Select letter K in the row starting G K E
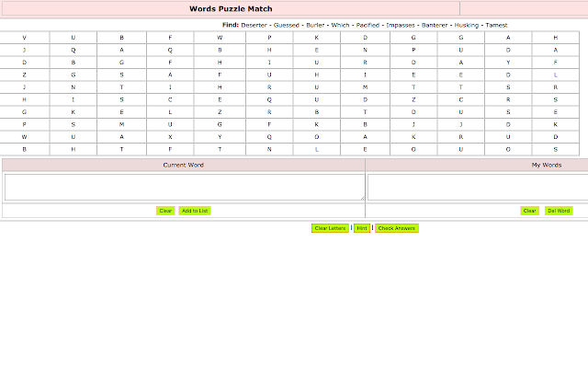The image size is (588, 368). (x=73, y=112)
